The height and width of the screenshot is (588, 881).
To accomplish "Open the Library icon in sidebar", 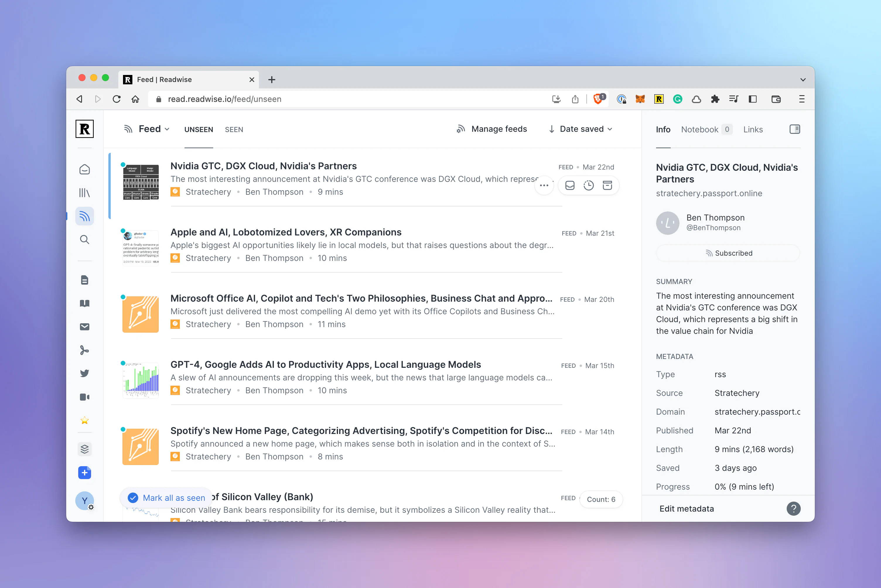I will 84,193.
